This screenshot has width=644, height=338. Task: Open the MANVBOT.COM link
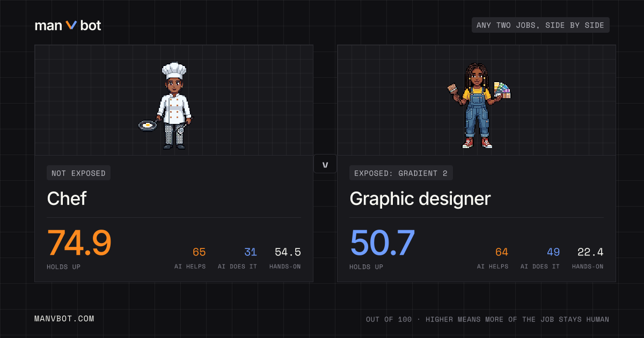64,319
